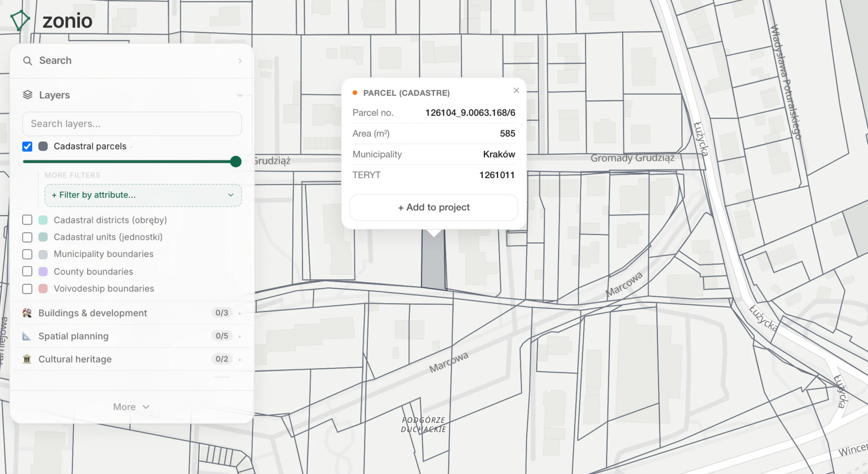
Task: Click the Cadastral parcels opacity slider handle
Action: (236, 162)
